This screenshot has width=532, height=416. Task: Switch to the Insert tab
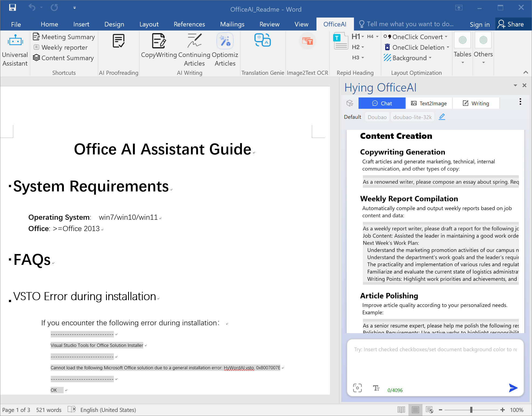pos(81,24)
